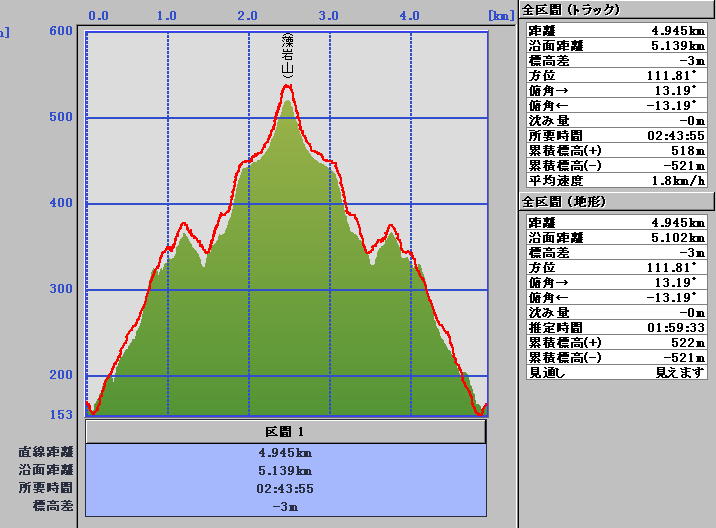The width and height of the screenshot is (716, 528).
Task: Click the 153 minimum elevation axis label
Action: point(59,414)
